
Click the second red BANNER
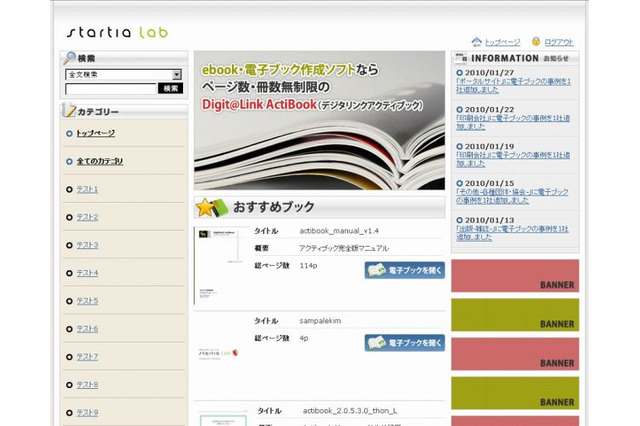point(515,354)
